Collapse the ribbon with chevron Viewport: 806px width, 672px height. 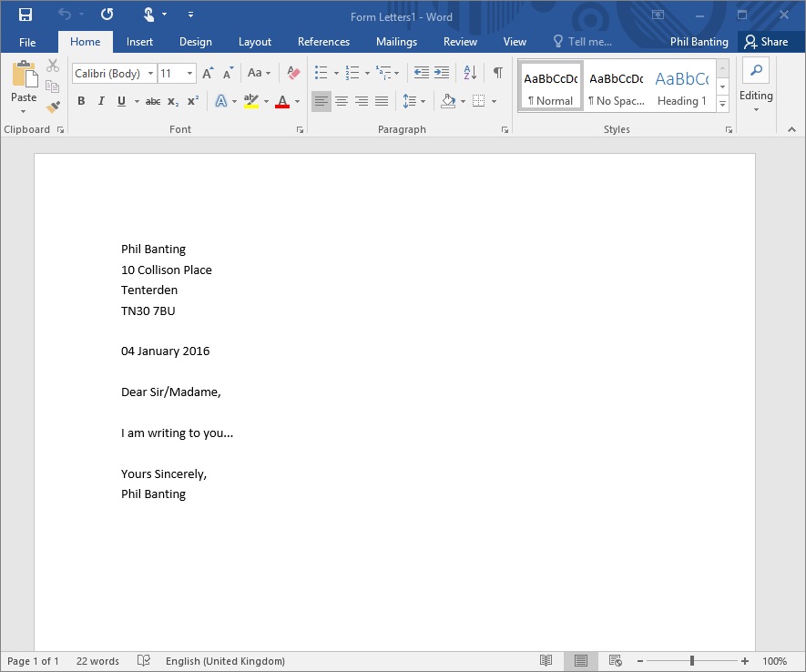tap(791, 129)
